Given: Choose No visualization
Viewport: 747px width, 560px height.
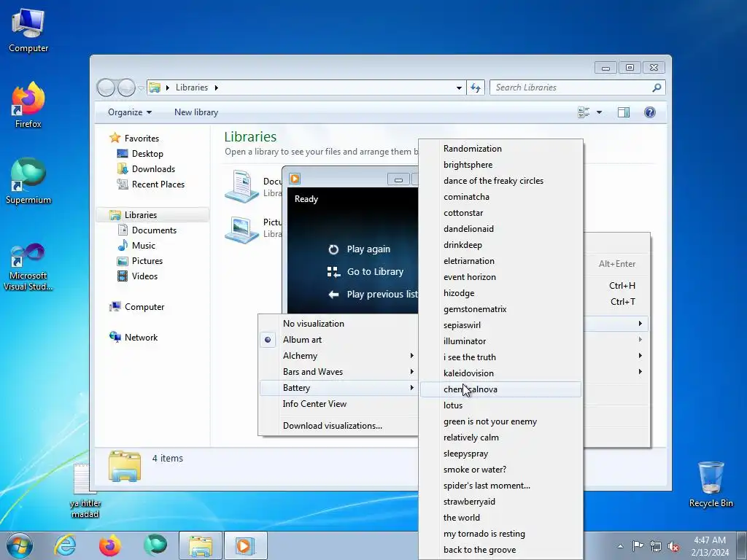Looking at the screenshot, I should coord(338,324).
